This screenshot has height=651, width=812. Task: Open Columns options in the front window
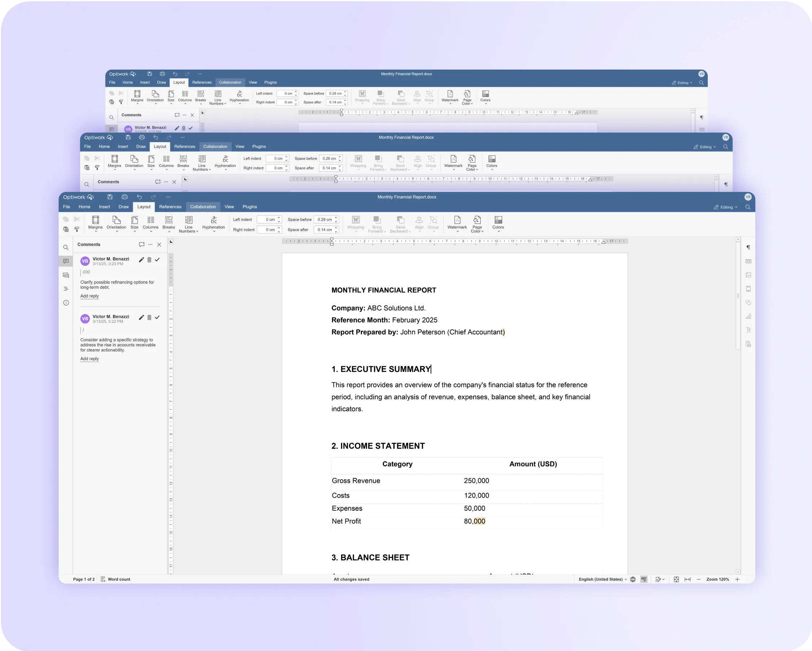tap(150, 224)
